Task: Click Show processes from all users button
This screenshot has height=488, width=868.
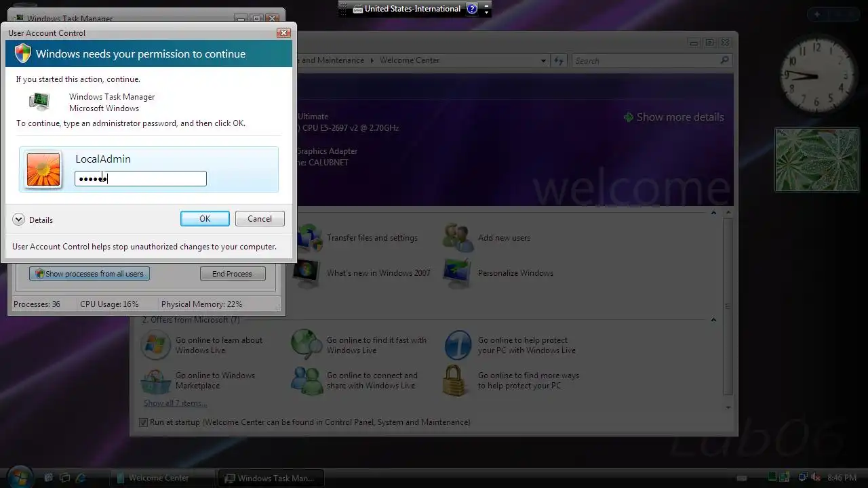Action: (x=90, y=274)
